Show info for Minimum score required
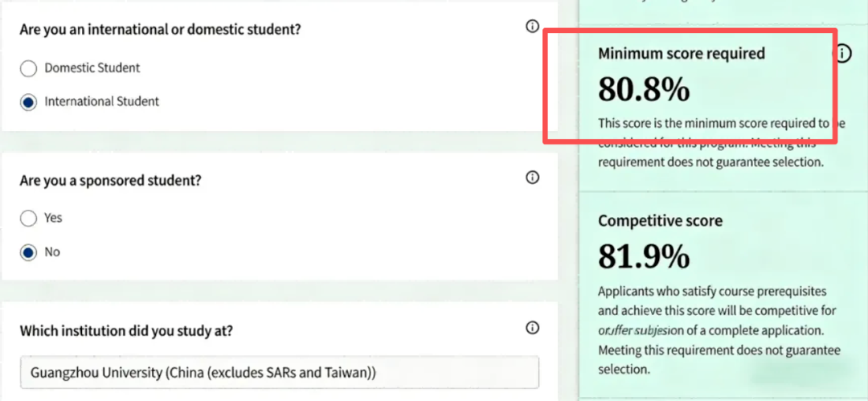The image size is (868, 401). coord(841,54)
